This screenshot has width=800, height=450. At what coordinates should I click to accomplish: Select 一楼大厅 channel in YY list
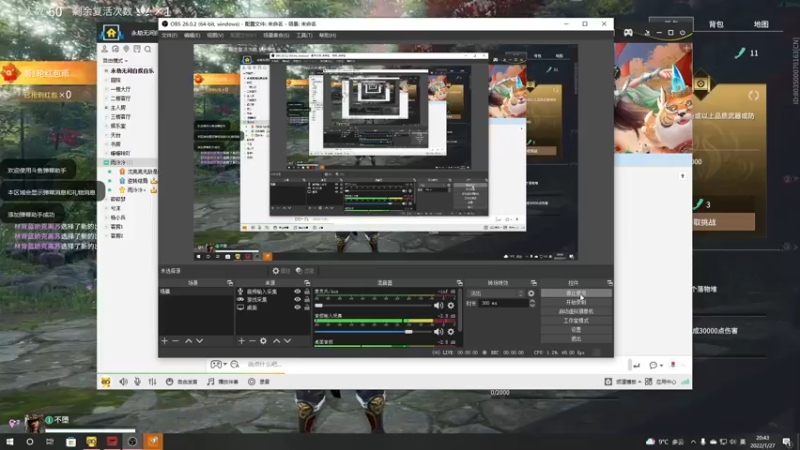coord(121,89)
